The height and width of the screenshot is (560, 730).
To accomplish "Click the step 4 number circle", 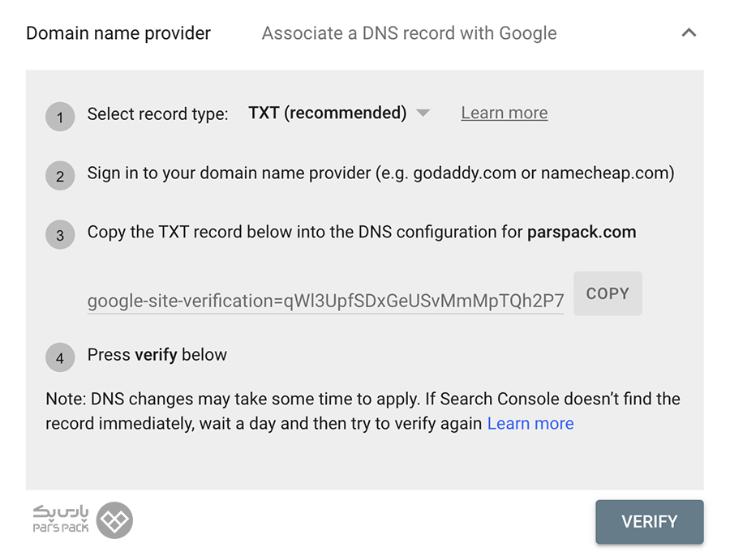I will pos(60,357).
